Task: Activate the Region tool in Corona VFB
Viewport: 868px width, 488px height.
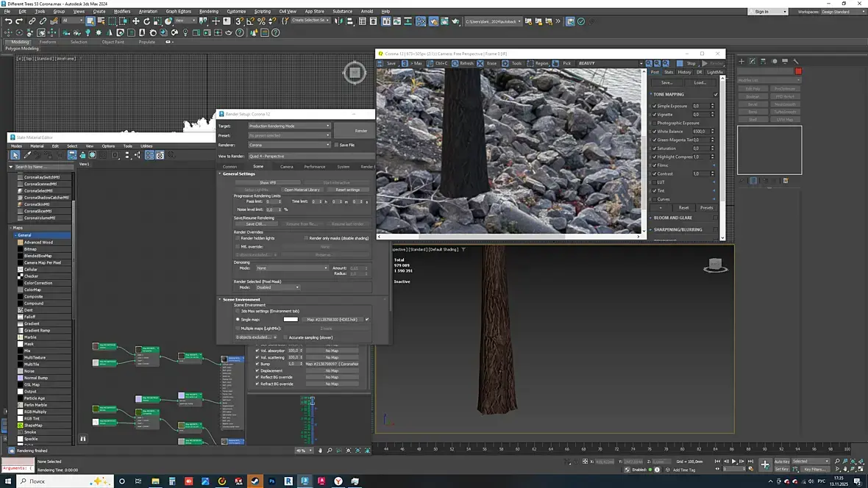Action: (x=538, y=64)
